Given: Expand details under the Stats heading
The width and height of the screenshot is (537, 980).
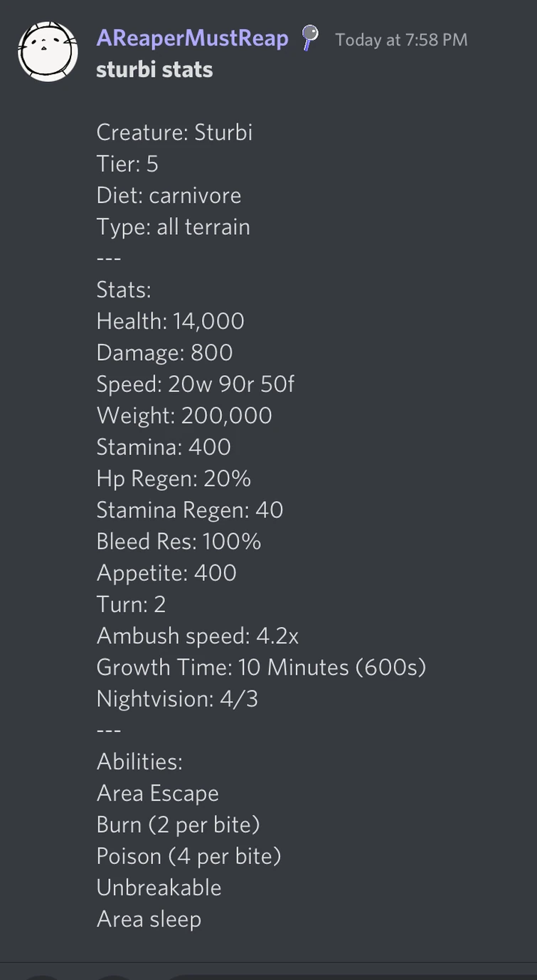Looking at the screenshot, I should tap(123, 289).
